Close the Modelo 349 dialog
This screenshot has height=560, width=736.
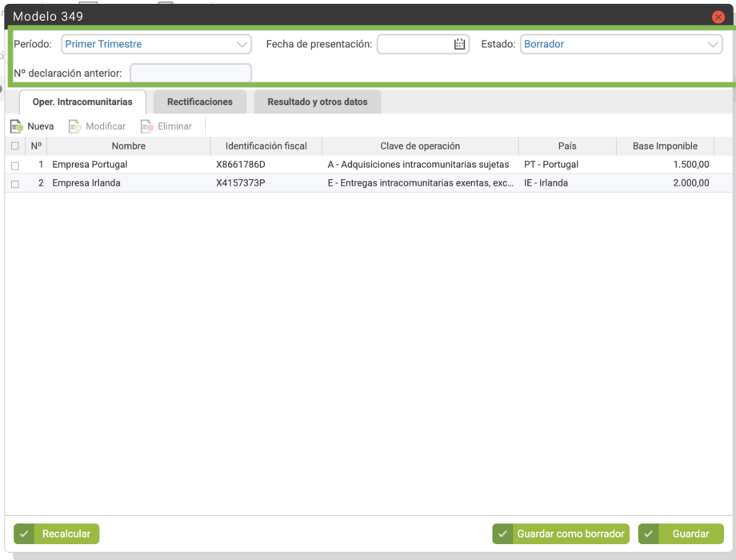point(718,17)
